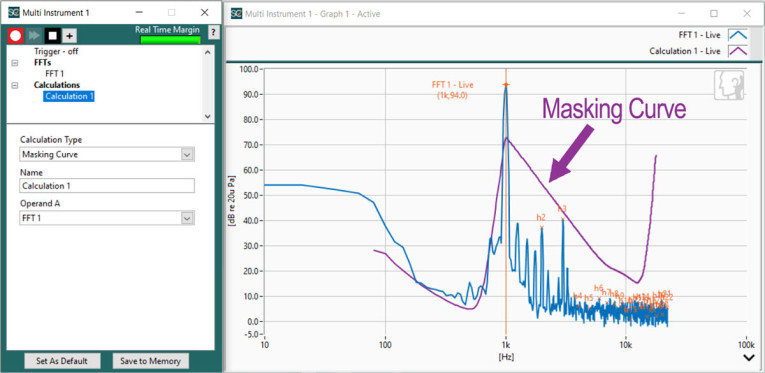Click the FFT 1 - Live cursor label

(x=452, y=90)
